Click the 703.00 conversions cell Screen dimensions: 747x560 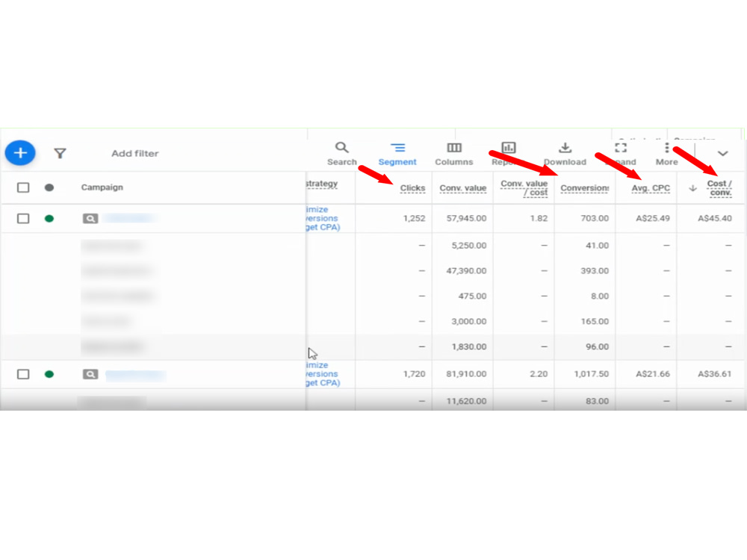click(x=595, y=218)
